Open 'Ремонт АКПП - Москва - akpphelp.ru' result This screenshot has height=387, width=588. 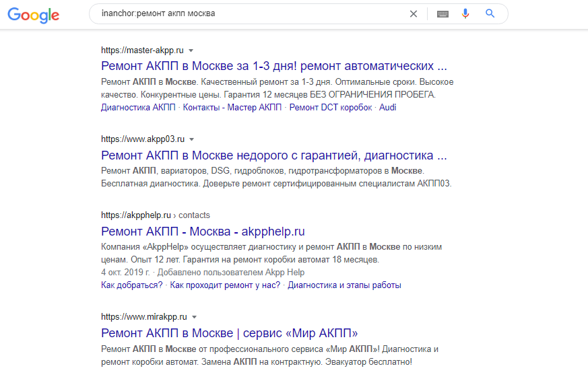pos(203,232)
